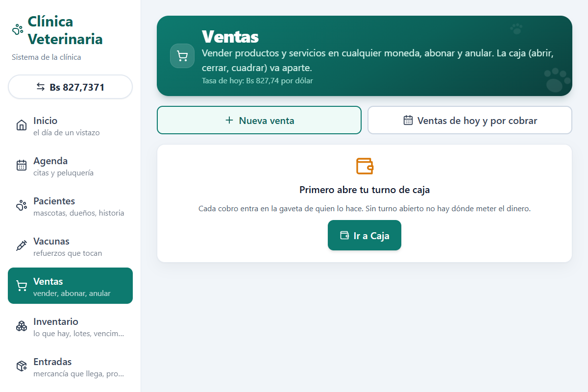
Task: Click the calendar icon next to Agenda
Action: (x=22, y=166)
